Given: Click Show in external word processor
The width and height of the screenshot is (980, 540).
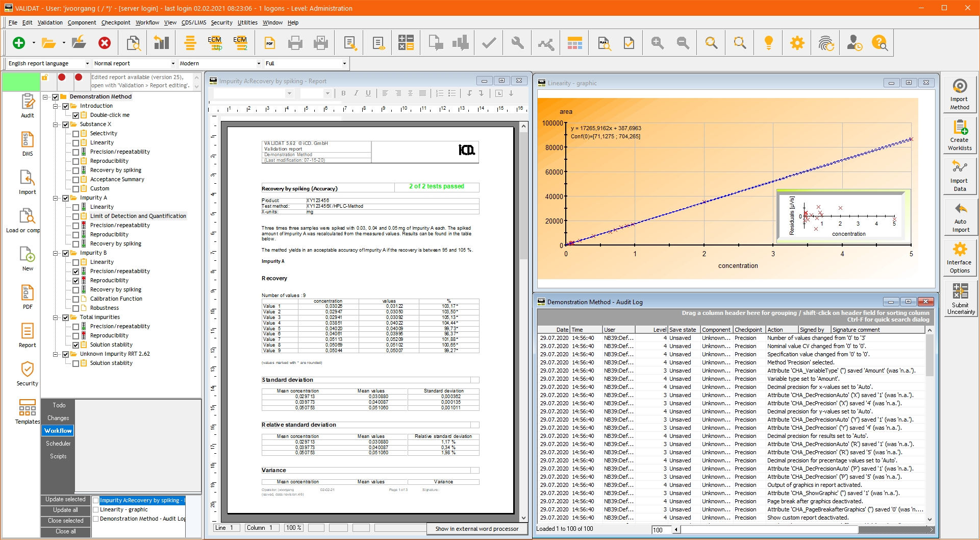Looking at the screenshot, I should point(476,529).
